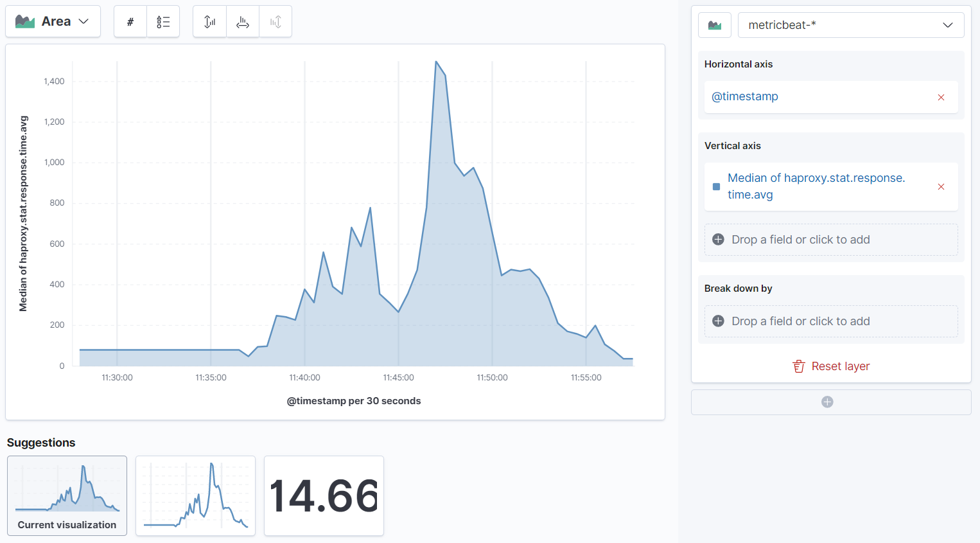The height and width of the screenshot is (543, 980).
Task: Select the Median of haproxy response time dimension
Action: pyautogui.click(x=816, y=186)
